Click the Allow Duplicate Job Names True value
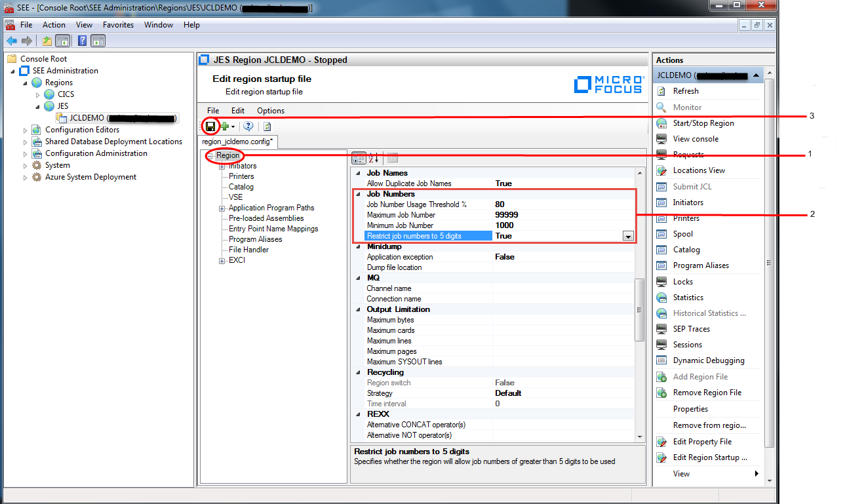Viewport: 845px width, 504px height. point(503,184)
